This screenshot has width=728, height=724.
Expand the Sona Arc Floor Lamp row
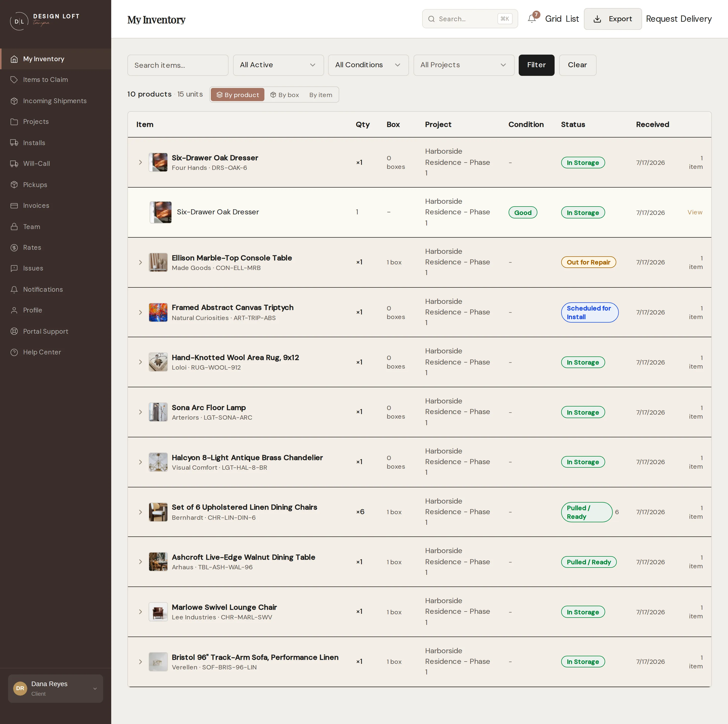[140, 412]
